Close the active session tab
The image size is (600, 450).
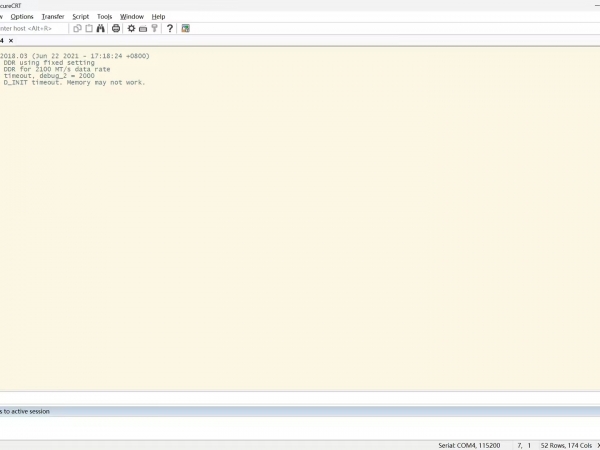[x=11, y=41]
